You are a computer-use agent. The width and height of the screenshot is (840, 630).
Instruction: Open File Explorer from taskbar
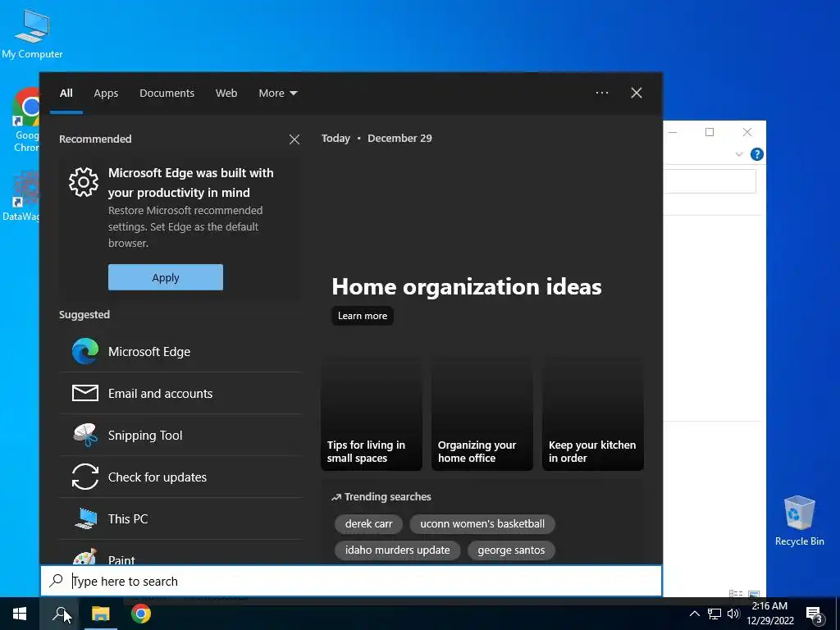(100, 614)
